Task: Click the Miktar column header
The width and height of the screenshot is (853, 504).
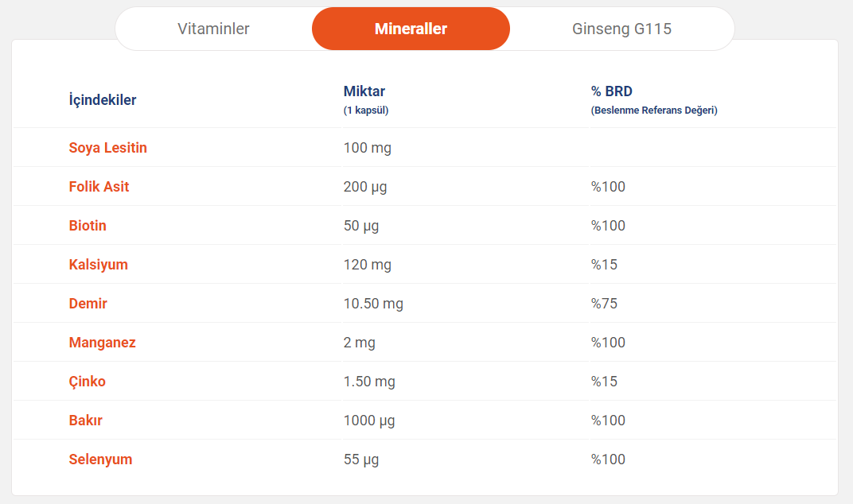Action: click(x=364, y=91)
